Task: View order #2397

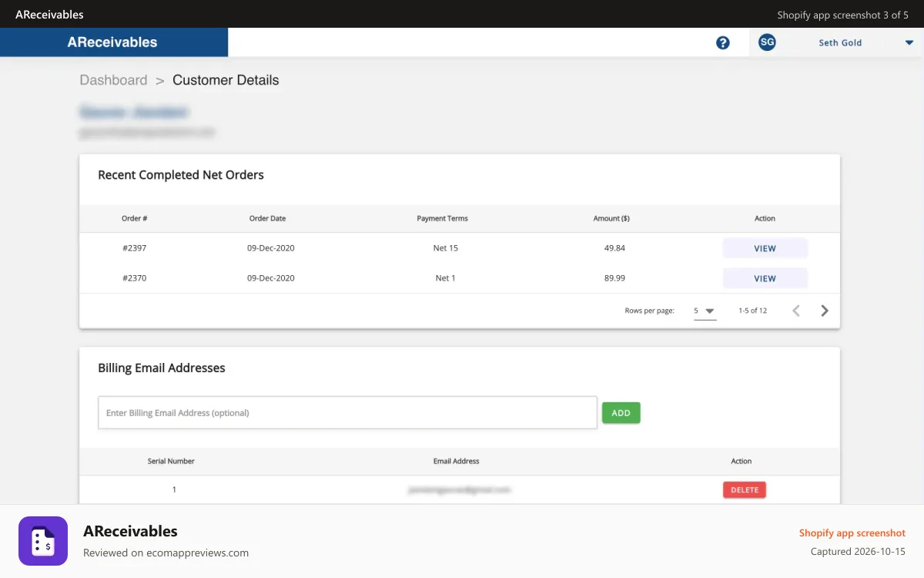Action: (765, 248)
